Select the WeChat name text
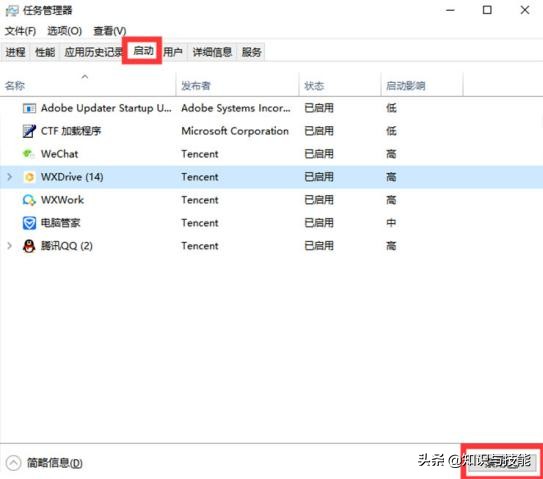Image resolution: width=543 pixels, height=479 pixels. click(59, 154)
